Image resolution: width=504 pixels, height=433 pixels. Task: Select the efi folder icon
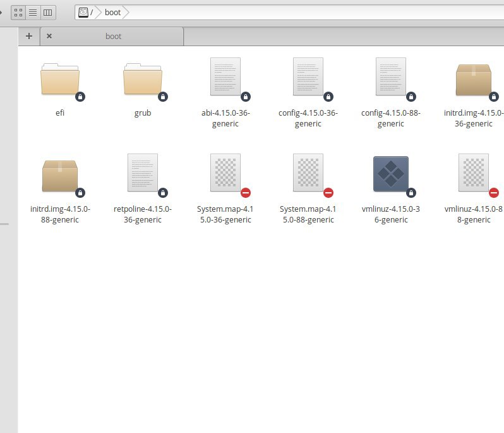(x=60, y=80)
